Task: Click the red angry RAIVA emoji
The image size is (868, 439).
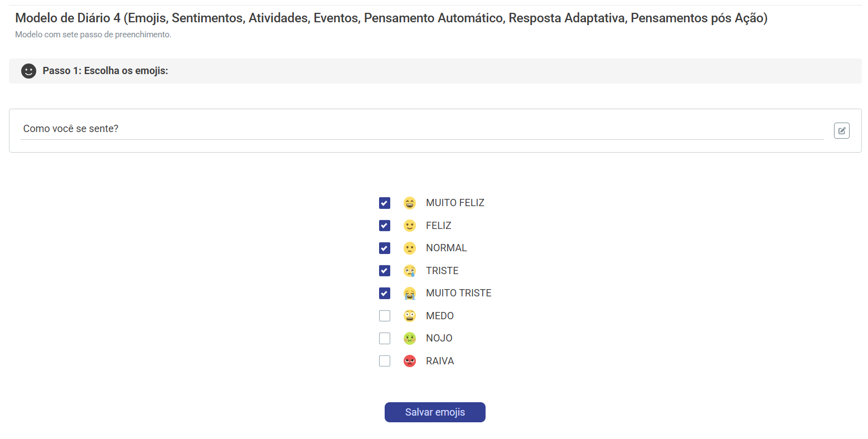Action: (410, 361)
